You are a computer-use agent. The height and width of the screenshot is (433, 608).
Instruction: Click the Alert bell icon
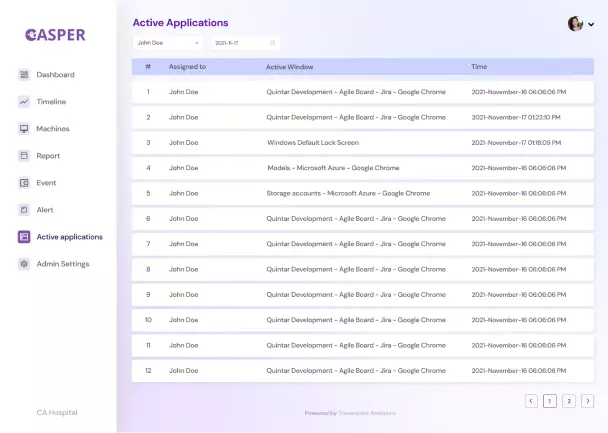pyautogui.click(x=24, y=210)
